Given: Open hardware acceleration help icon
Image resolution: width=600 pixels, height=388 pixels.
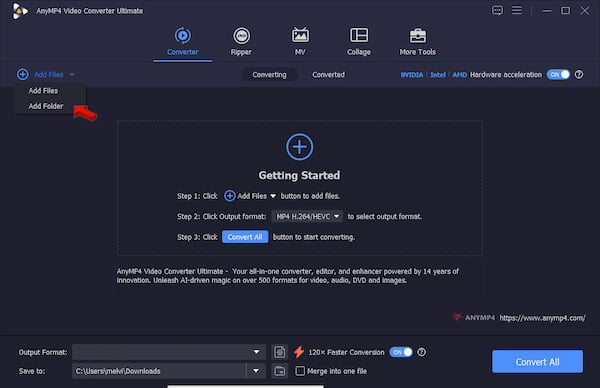Looking at the screenshot, I should pyautogui.click(x=579, y=75).
